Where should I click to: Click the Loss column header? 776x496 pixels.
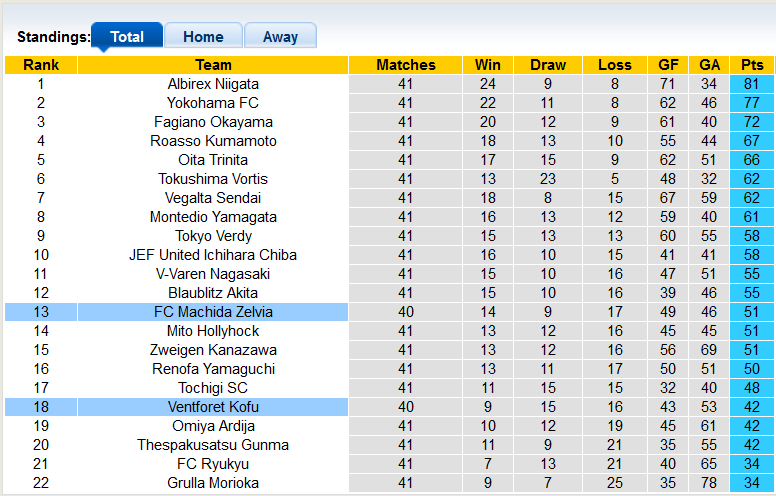pyautogui.click(x=615, y=65)
